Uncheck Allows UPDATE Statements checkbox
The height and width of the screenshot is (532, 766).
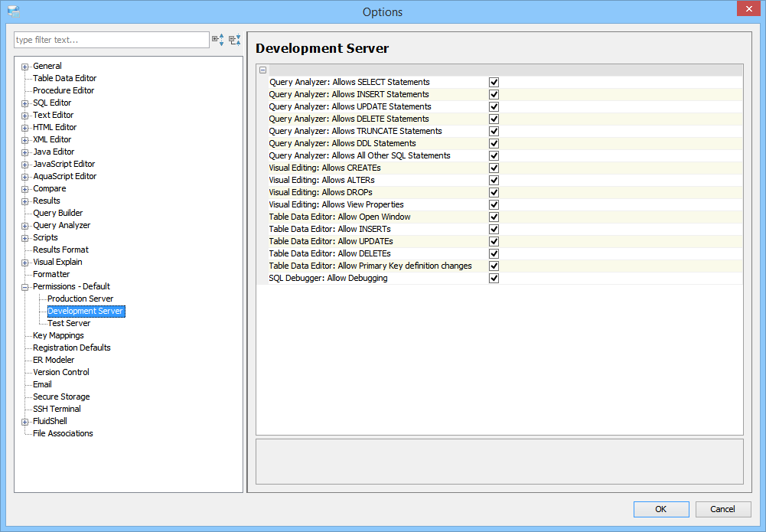[494, 106]
